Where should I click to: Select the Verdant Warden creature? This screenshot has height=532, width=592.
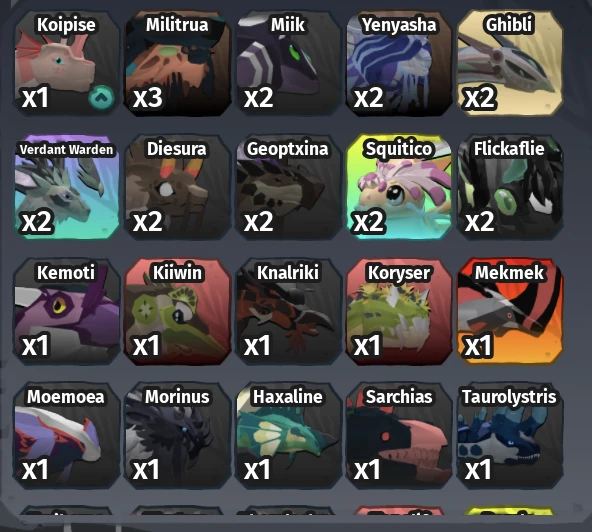click(67, 187)
